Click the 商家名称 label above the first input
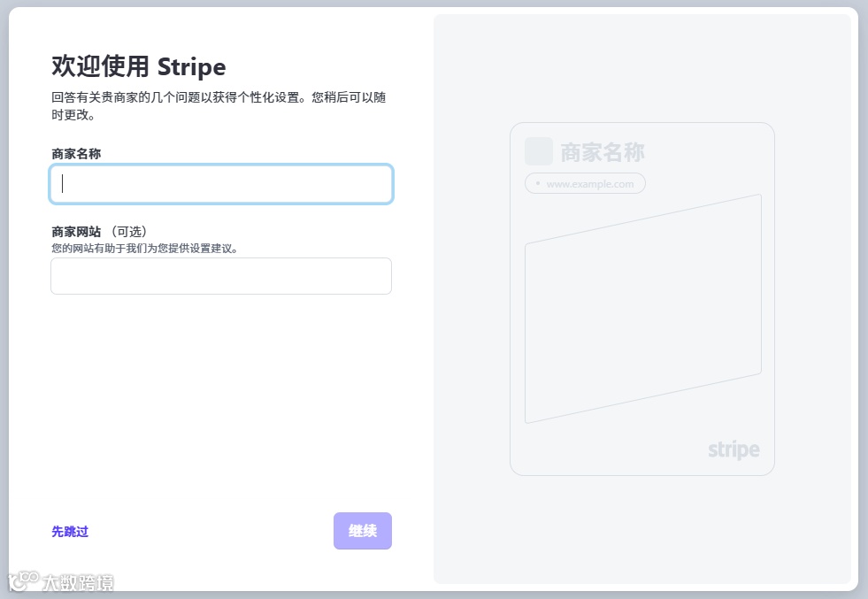This screenshot has height=599, width=868. click(76, 153)
